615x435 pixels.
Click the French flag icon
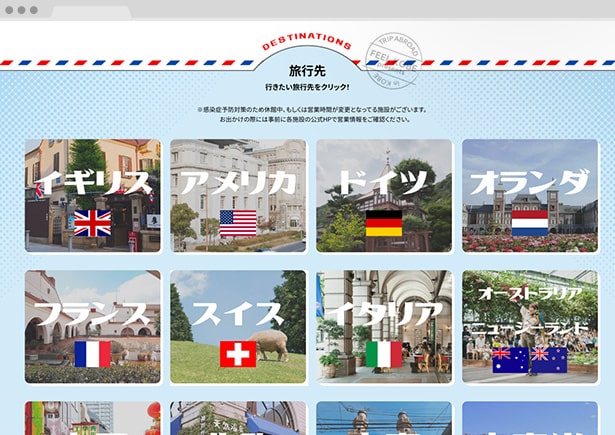(x=93, y=354)
